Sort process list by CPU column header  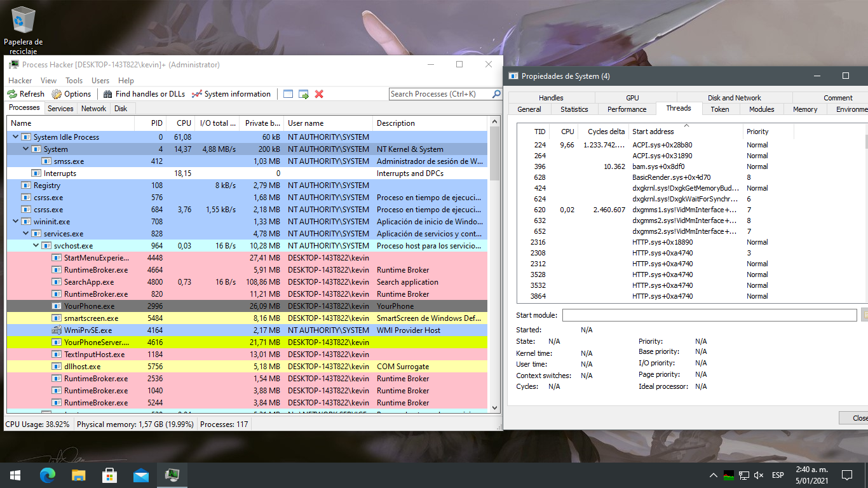pyautogui.click(x=180, y=123)
